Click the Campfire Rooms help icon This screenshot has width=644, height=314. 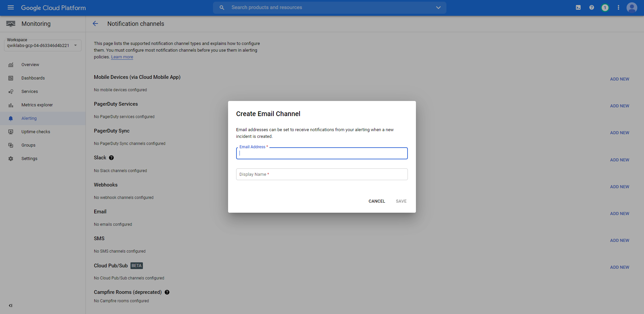(167, 292)
